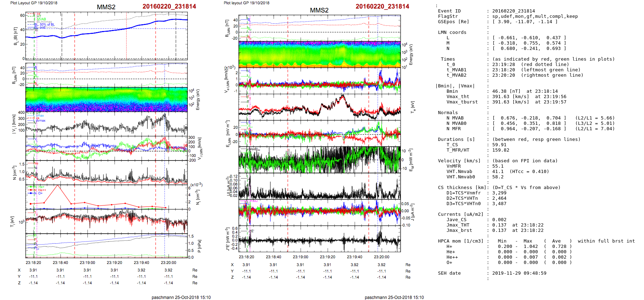Click the electron energy spectrogram in the right plot
The height and width of the screenshot is (300, 644).
(320, 54)
